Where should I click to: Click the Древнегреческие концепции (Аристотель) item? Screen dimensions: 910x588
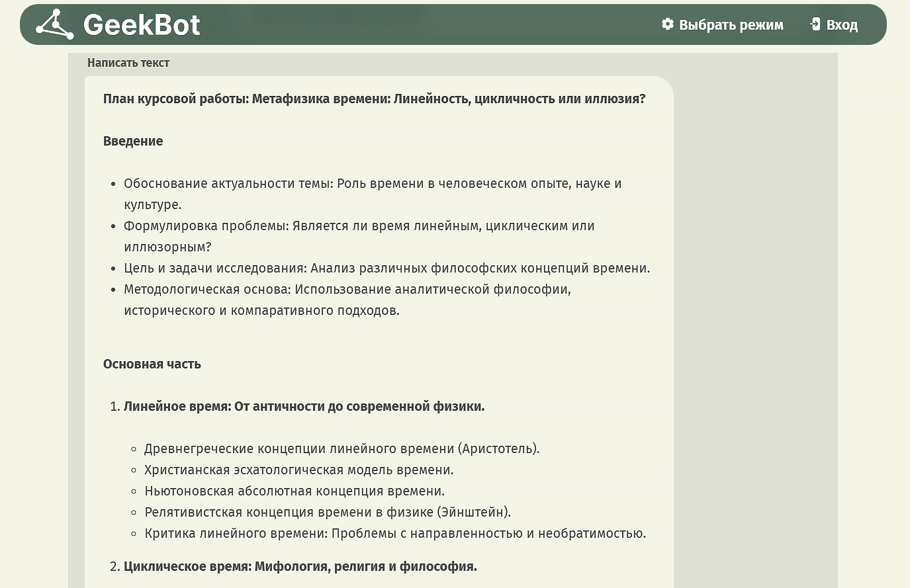(341, 449)
